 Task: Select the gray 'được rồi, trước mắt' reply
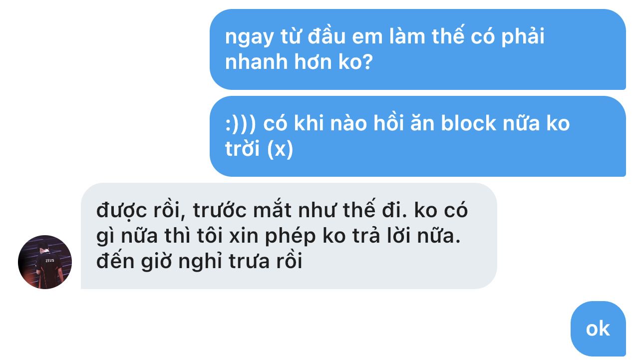click(x=289, y=236)
